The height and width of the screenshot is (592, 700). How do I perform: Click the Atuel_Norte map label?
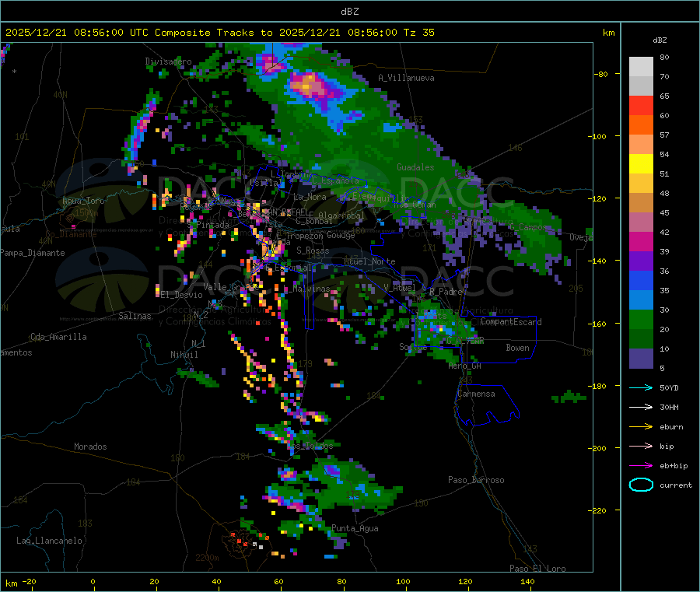coord(369,261)
